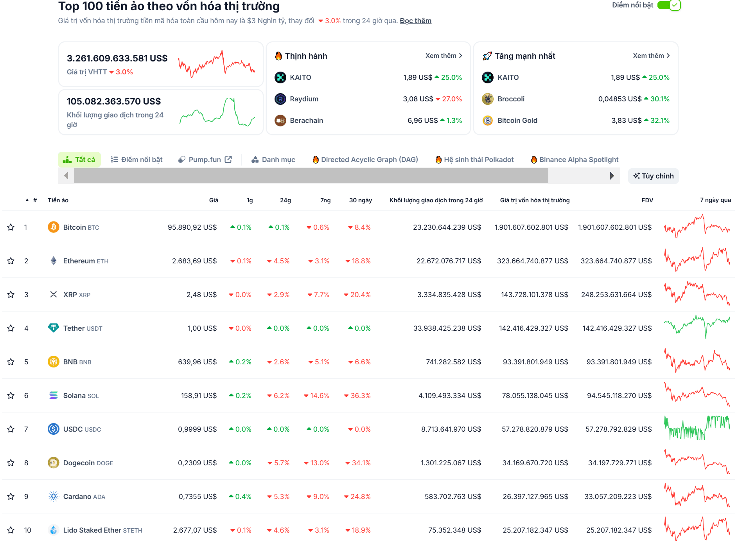Expand Thịnh hành via Xem thêm

[444, 56]
